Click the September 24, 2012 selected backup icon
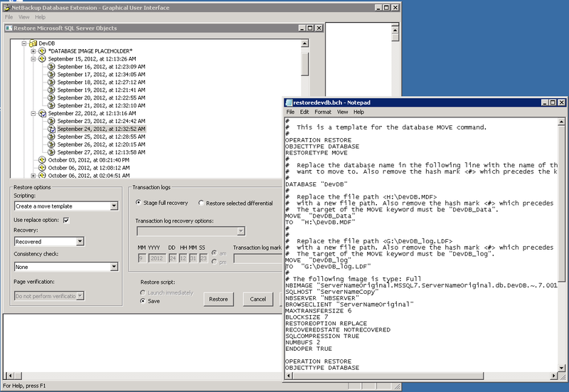This screenshot has width=569, height=392. point(51,129)
